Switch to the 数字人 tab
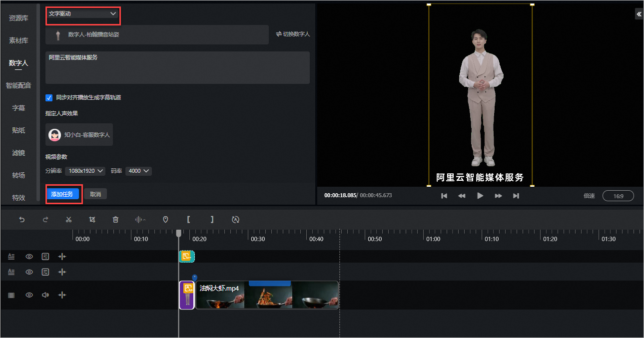 18,63
